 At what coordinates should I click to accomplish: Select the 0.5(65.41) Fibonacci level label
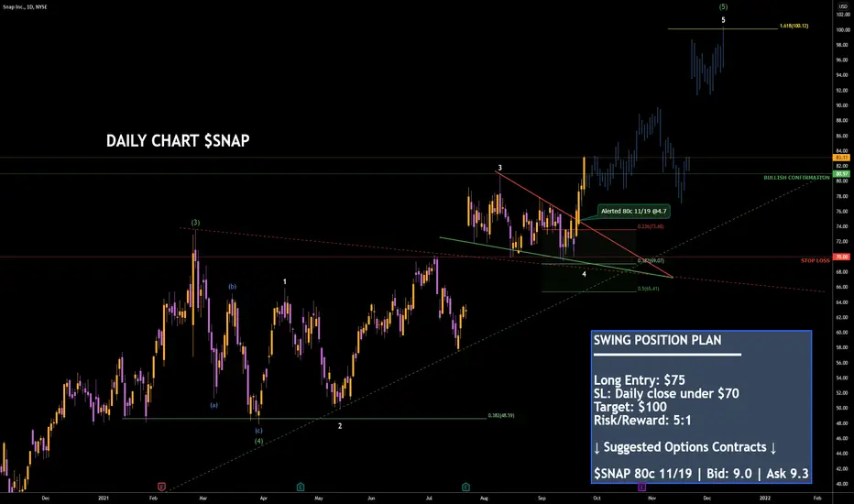coord(648,289)
